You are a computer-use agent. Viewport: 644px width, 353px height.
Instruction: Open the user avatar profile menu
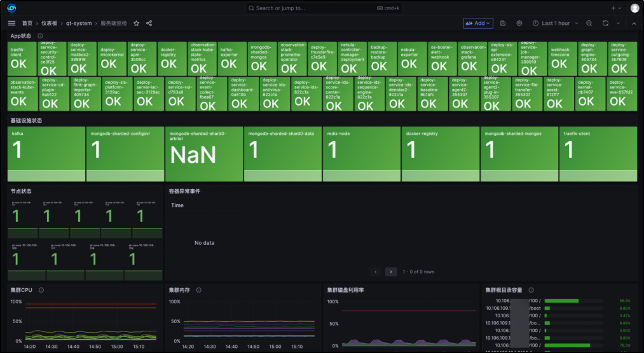pyautogui.click(x=634, y=8)
